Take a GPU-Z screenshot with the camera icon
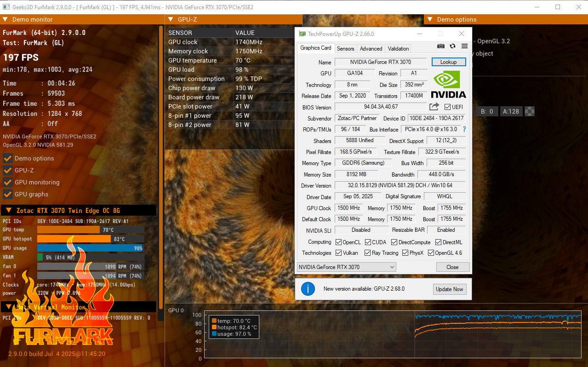The height and width of the screenshot is (367, 588). (441, 46)
